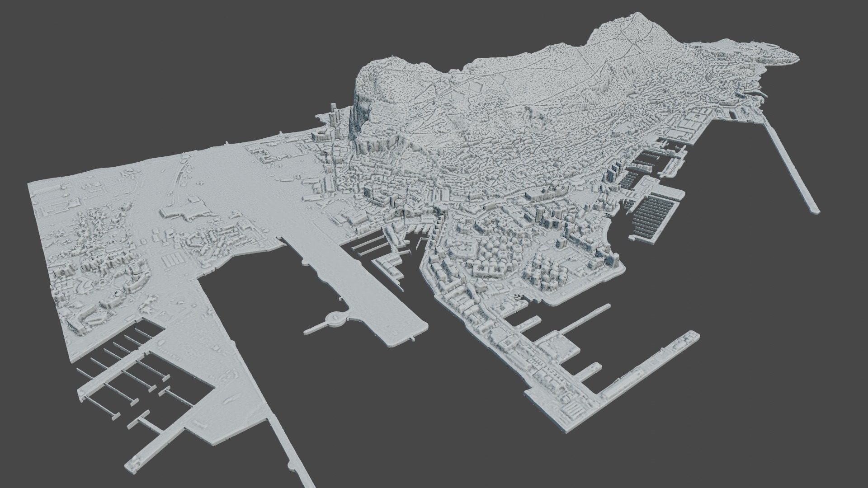This screenshot has width=868, height=488.
Task: Click the circular roundabout jetty in the harbor
Action: point(335,319)
